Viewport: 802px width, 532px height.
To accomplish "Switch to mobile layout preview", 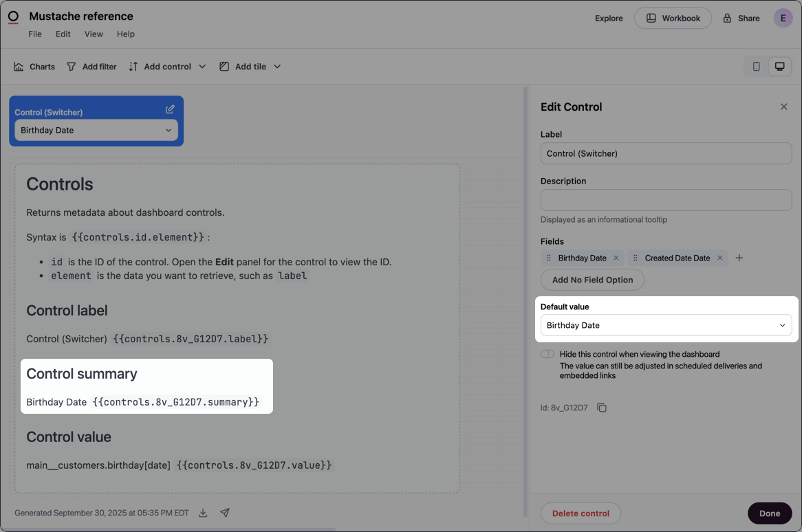I will coord(756,66).
